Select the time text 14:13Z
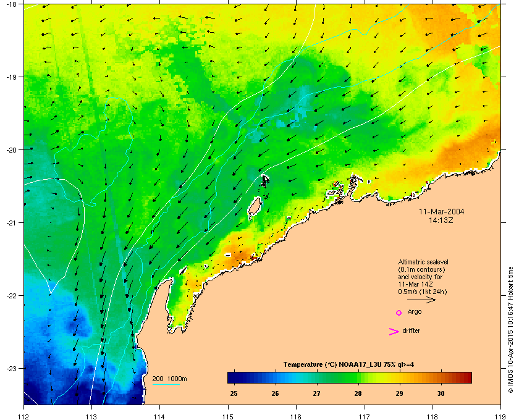Viewport: 519px width, 420px height. pyautogui.click(x=441, y=220)
